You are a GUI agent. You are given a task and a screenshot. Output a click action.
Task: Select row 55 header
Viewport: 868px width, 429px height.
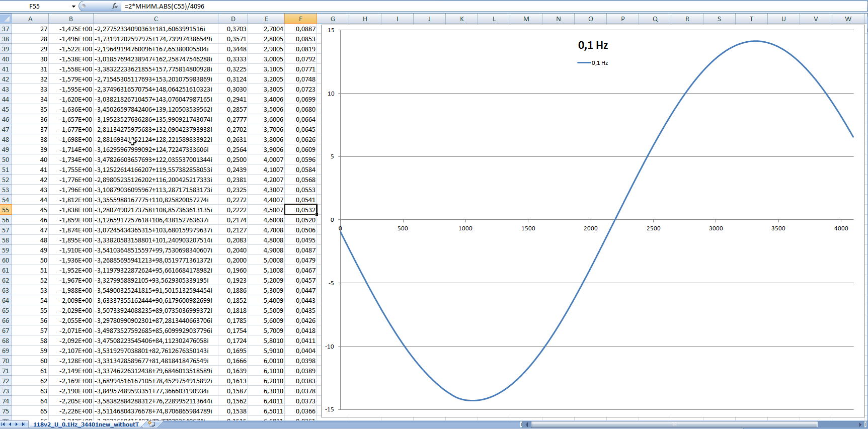point(6,210)
